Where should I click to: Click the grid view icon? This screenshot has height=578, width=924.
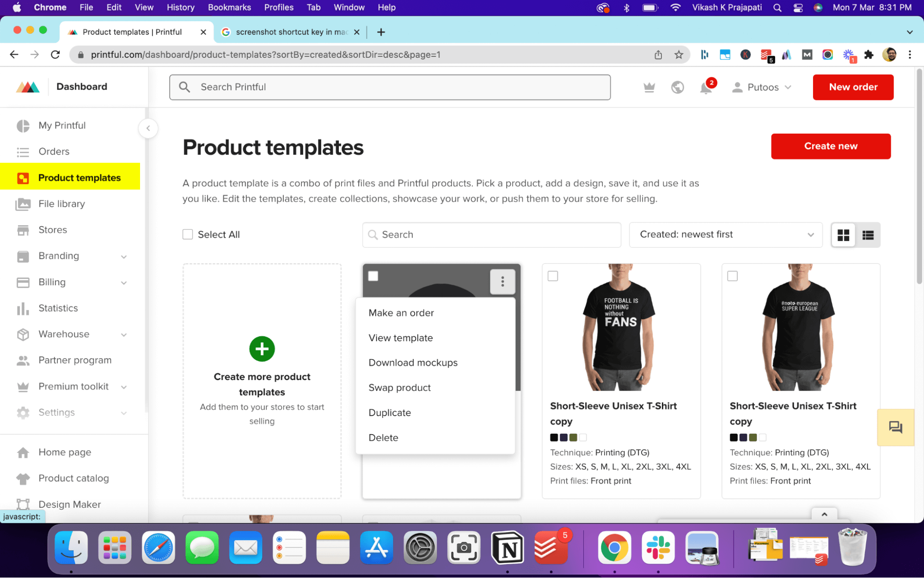[x=844, y=234]
